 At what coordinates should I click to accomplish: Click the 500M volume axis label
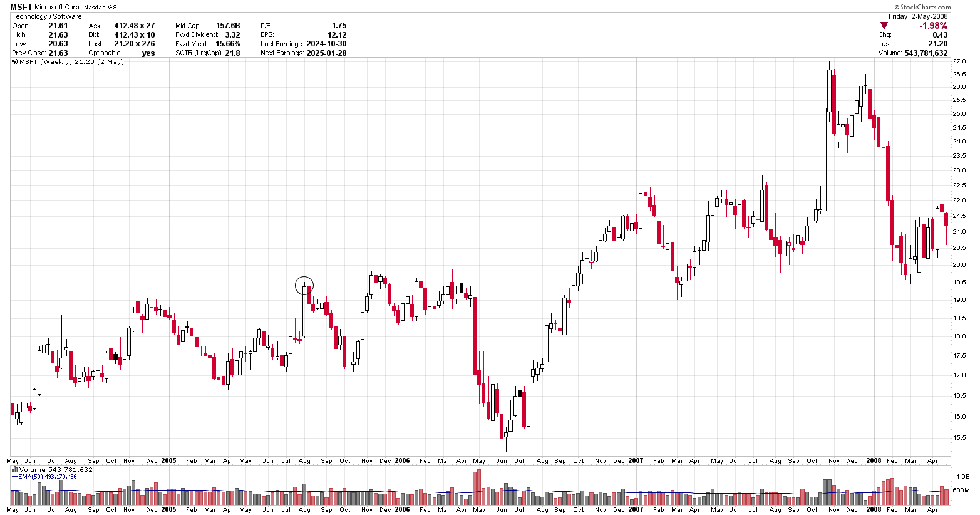(x=962, y=490)
